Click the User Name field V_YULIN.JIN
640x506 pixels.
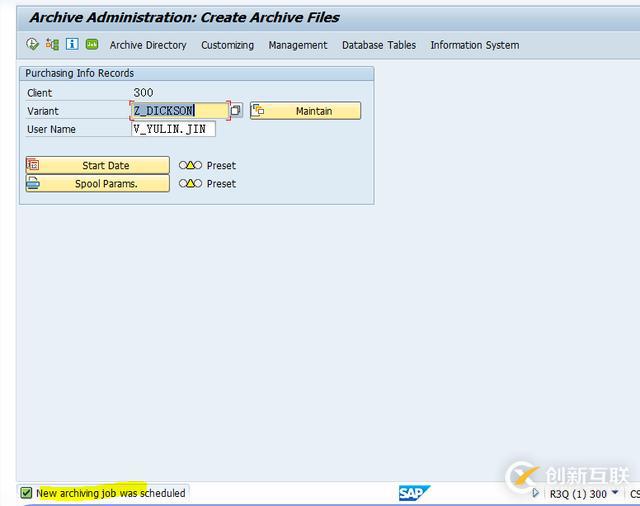click(173, 129)
